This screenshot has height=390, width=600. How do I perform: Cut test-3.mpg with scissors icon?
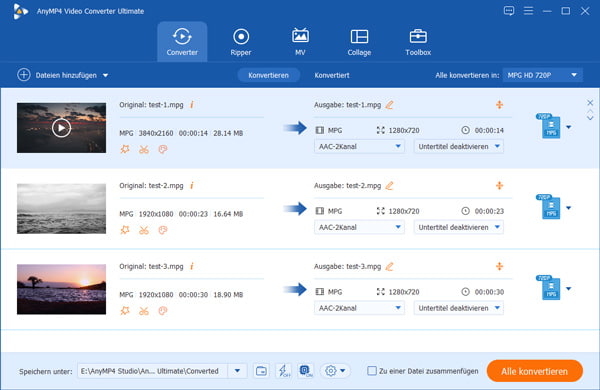coord(144,311)
